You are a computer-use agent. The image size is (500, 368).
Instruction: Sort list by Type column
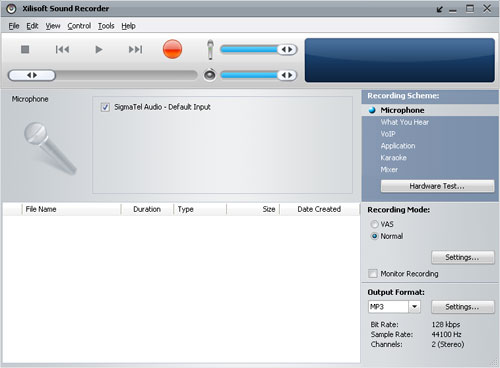200,209
